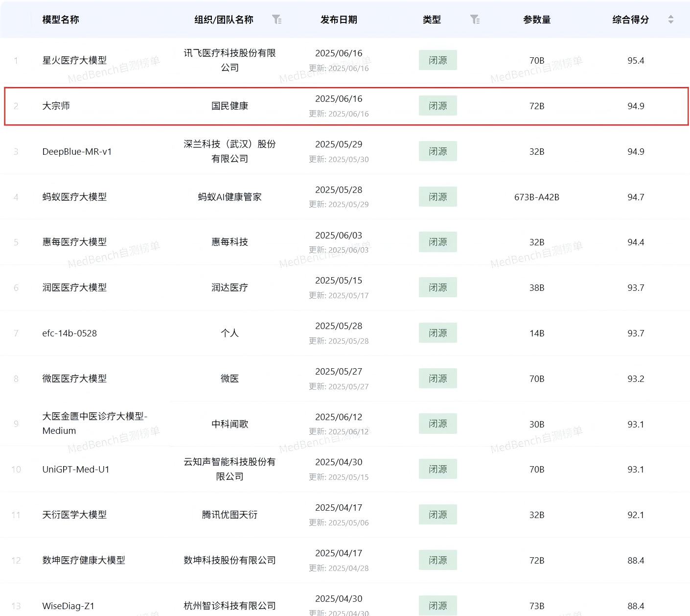Image resolution: width=690 pixels, height=616 pixels.
Task: Click organization 个人
Action: [230, 333]
